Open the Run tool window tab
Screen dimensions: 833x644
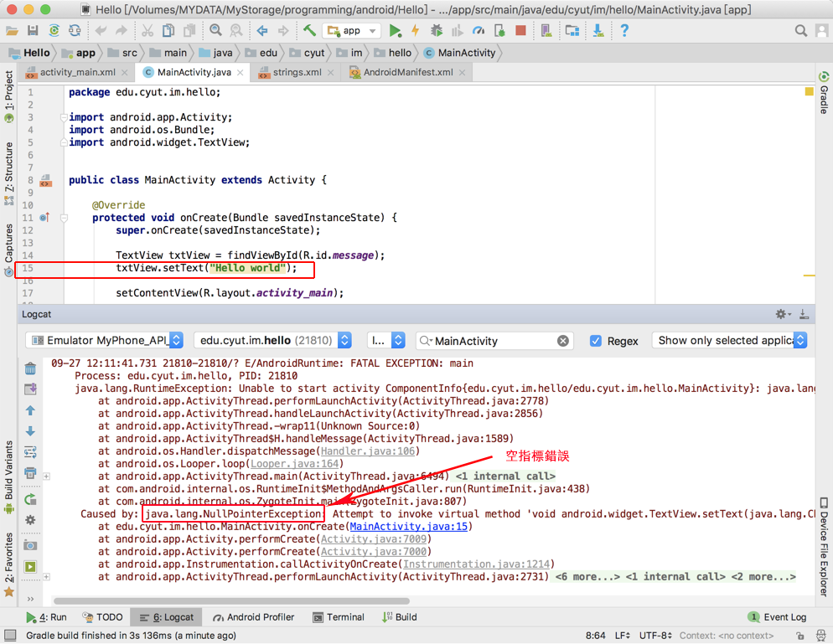point(47,617)
